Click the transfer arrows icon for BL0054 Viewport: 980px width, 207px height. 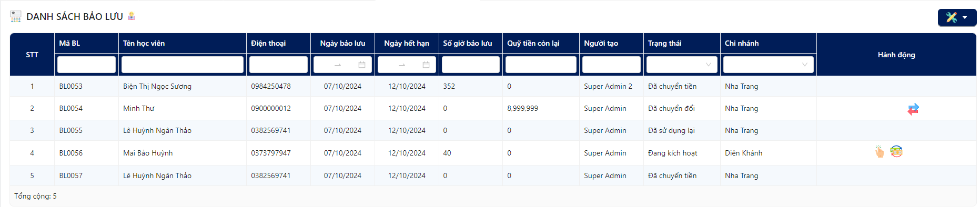point(913,109)
